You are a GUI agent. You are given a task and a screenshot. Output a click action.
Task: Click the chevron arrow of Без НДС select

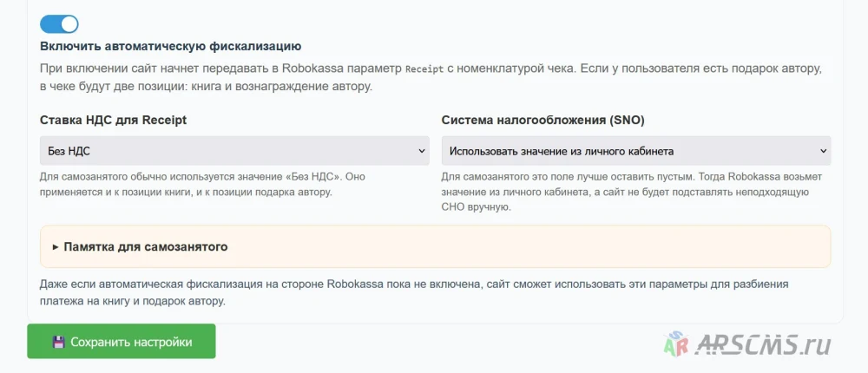pos(421,151)
